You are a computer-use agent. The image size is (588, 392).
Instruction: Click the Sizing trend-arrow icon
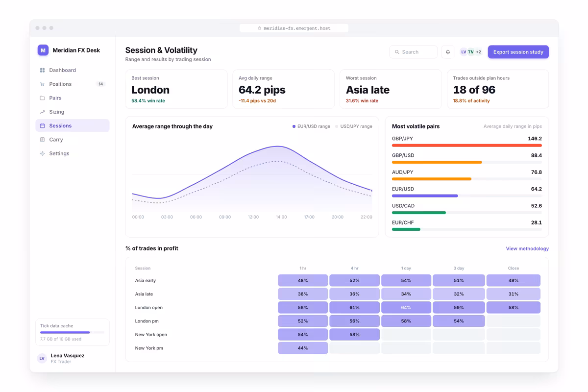click(42, 112)
